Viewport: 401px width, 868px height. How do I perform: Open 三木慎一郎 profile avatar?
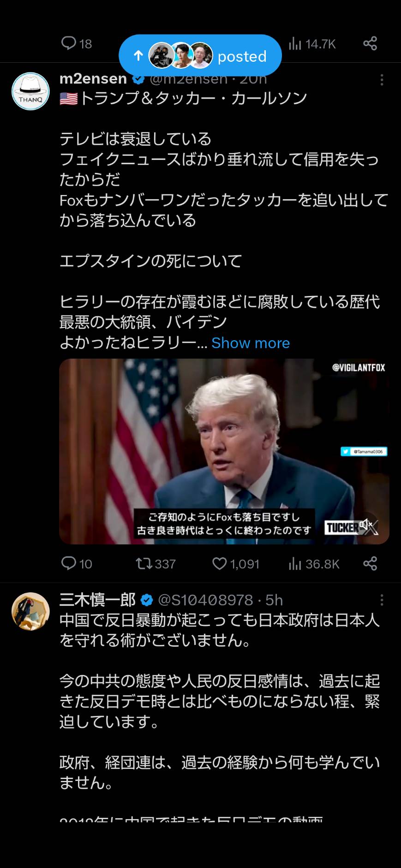pos(30,612)
